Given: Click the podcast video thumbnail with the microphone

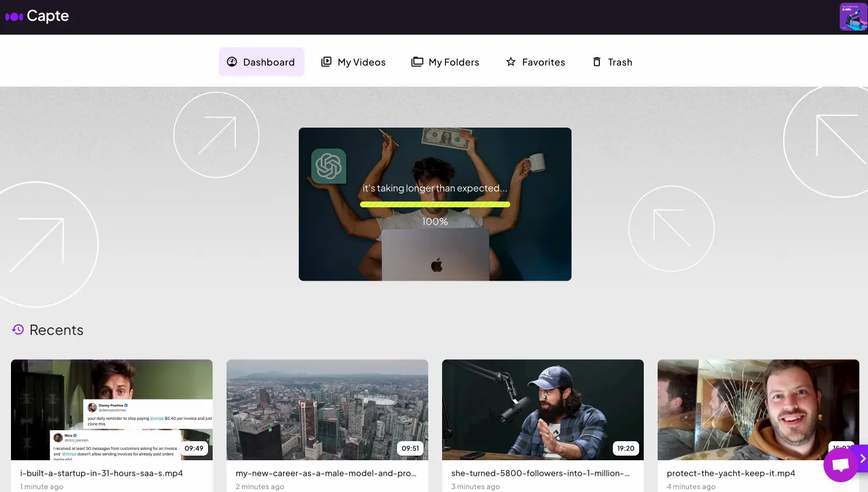Looking at the screenshot, I should click(543, 410).
